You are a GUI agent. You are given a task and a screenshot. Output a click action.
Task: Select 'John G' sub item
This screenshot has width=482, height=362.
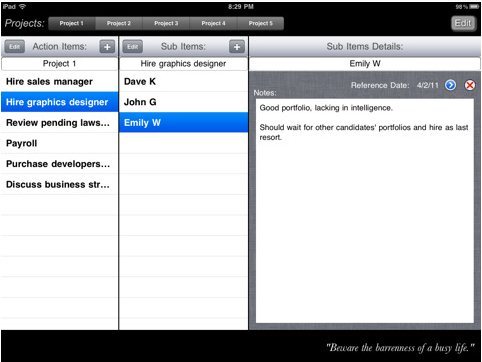[183, 102]
